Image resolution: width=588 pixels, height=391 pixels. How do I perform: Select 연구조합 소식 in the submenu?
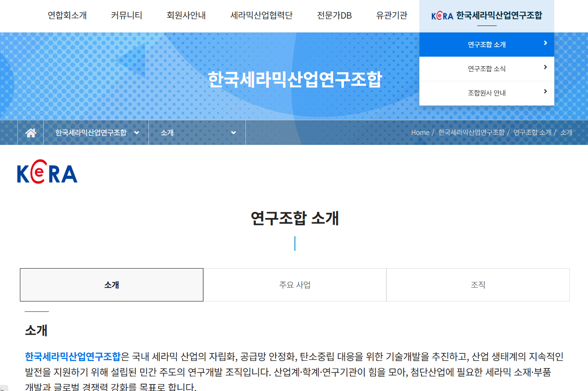tap(487, 69)
